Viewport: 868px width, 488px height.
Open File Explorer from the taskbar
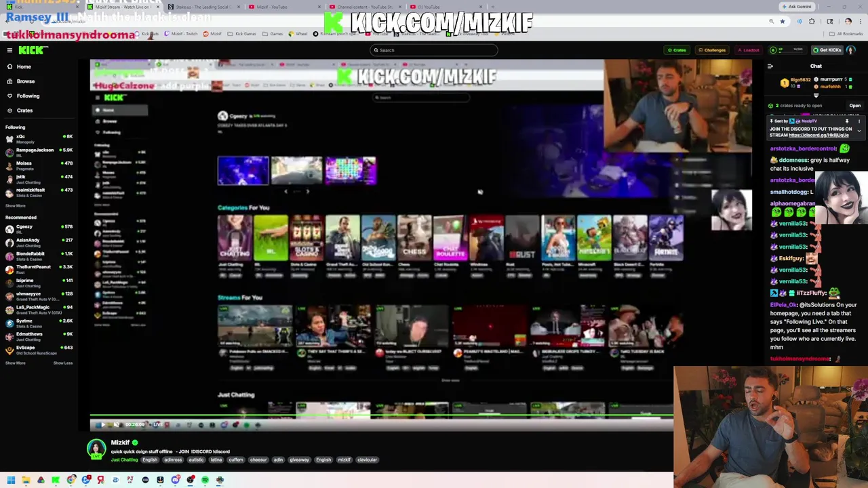[x=26, y=480]
